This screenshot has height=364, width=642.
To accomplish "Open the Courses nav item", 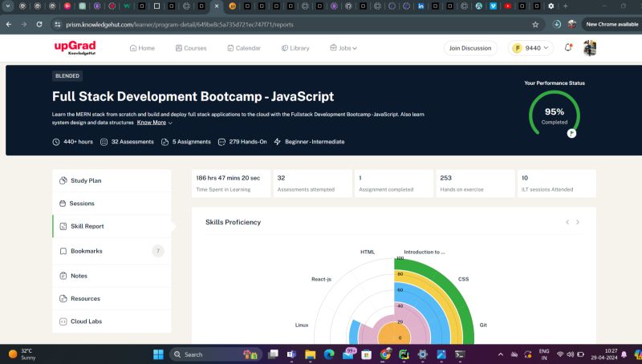I will 191,48.
